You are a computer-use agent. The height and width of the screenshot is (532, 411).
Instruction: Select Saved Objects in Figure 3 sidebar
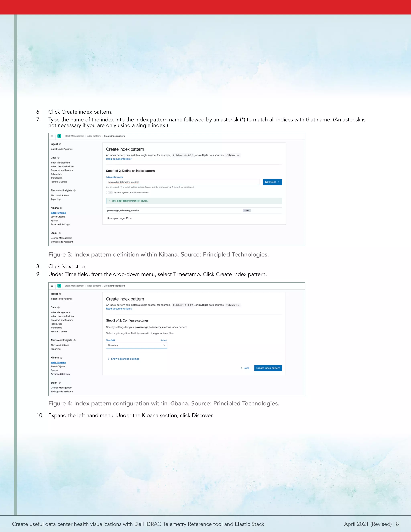[58, 217]
